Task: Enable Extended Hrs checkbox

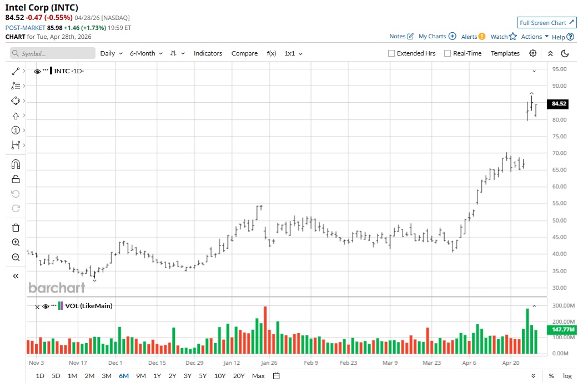Action: (391, 53)
